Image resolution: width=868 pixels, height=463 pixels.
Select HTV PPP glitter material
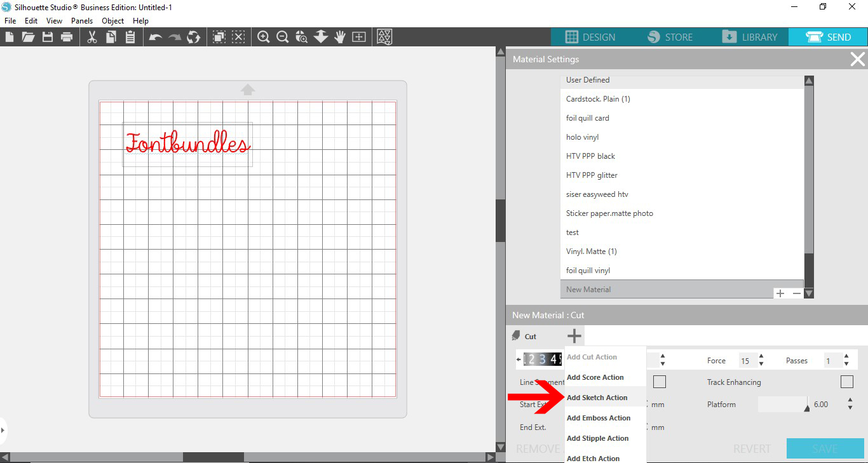pos(682,175)
